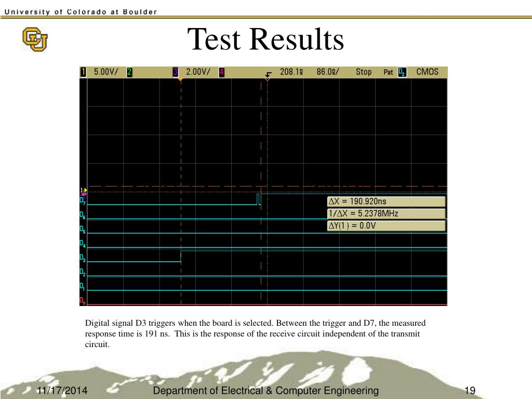Click the 86.0 time-per-division readout
Image resolution: width=532 pixels, height=399 pixels.
pyautogui.click(x=328, y=72)
